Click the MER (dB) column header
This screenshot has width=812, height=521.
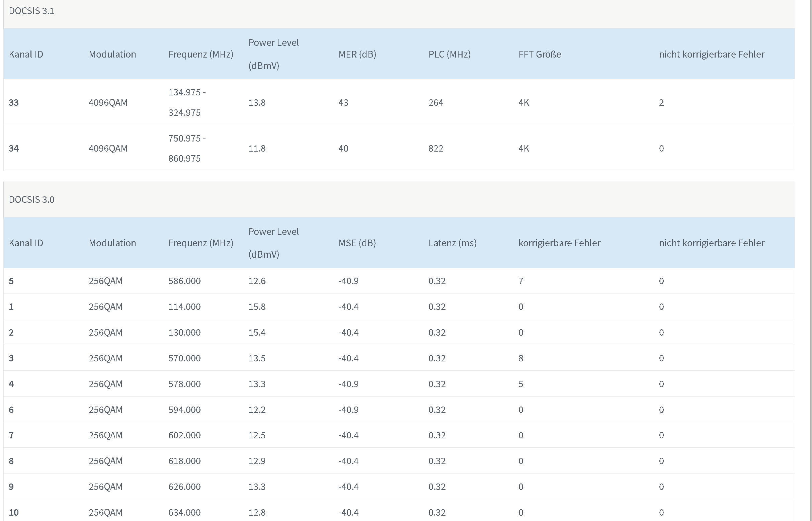pos(357,54)
